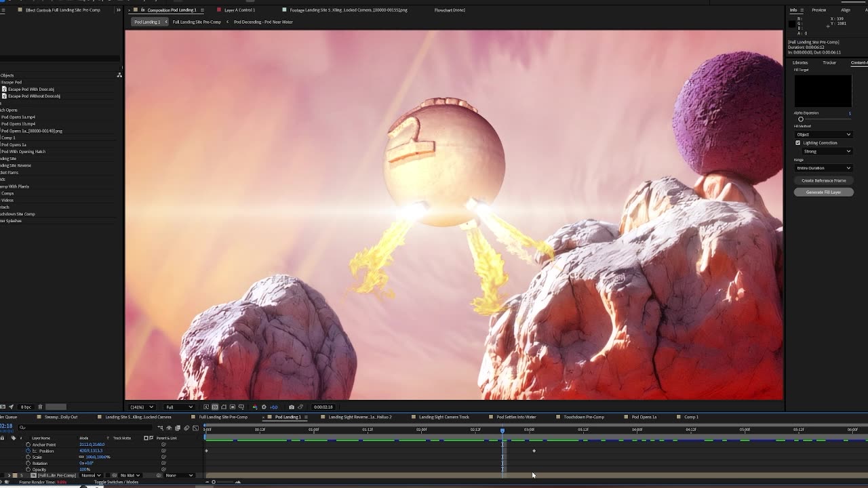Click the Escape Pod Without Door.obj file icon
This screenshot has height=488, width=868.
coord(4,96)
